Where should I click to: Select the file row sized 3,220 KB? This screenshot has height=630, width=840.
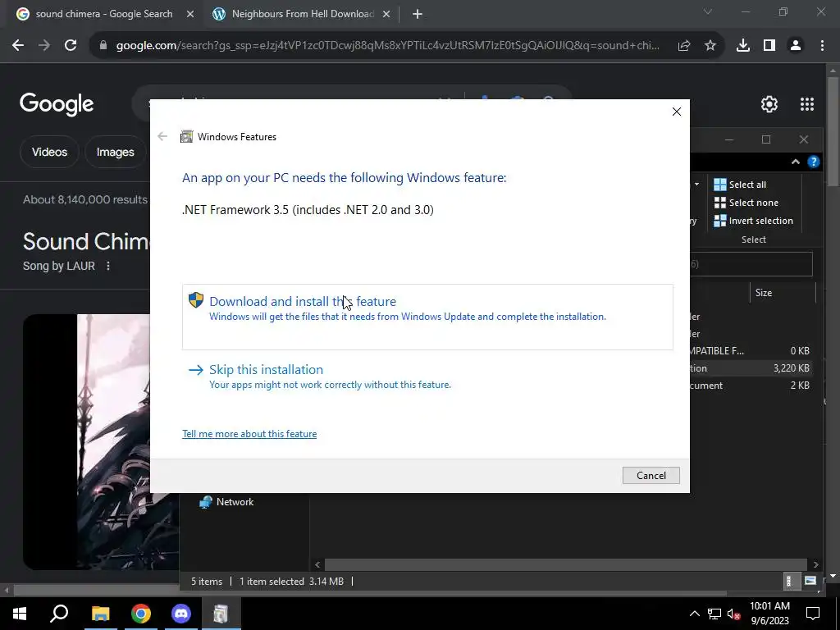tap(750, 368)
